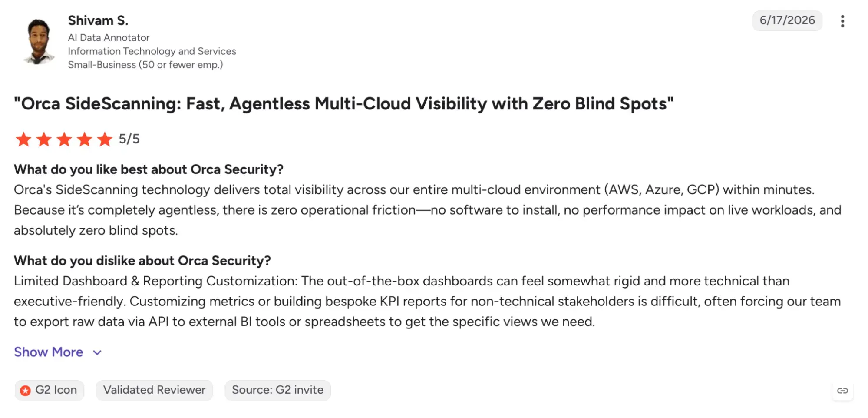Screen dimensions: 868x418
Task: Click the red G2 star logo
Action: 26,391
